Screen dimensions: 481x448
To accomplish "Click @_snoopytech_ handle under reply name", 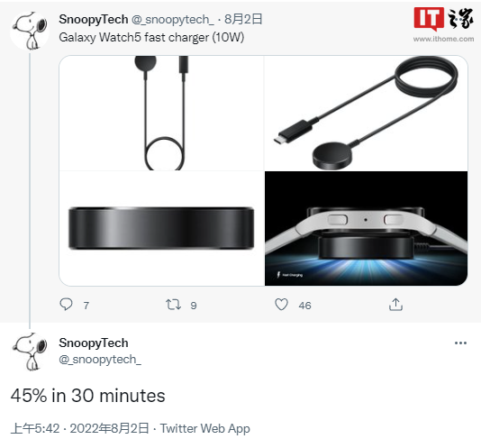I will coord(100,360).
